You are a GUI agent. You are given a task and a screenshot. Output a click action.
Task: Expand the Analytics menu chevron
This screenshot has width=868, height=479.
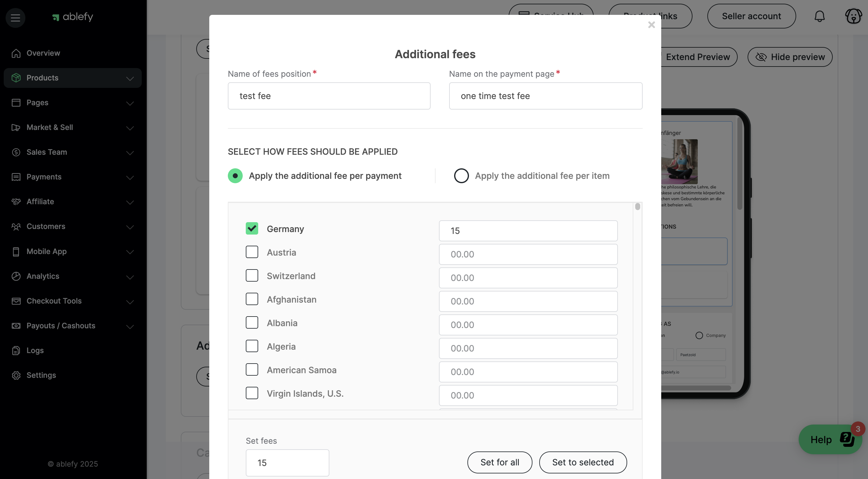130,277
